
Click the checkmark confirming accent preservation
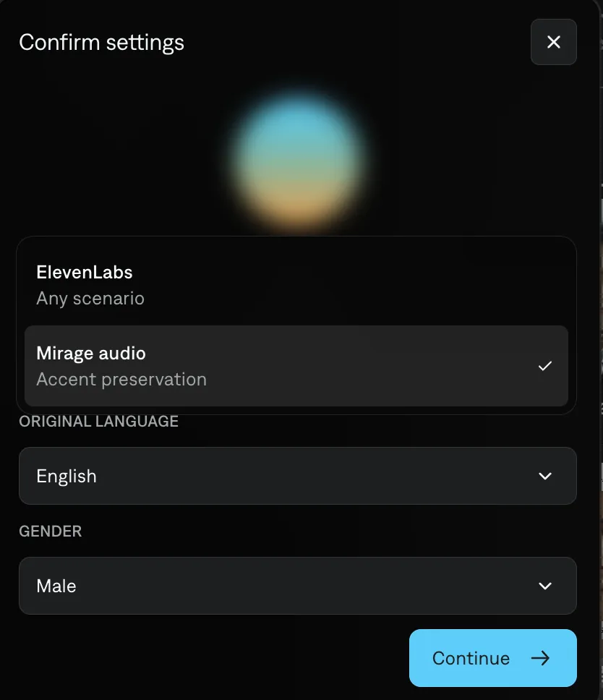click(546, 367)
